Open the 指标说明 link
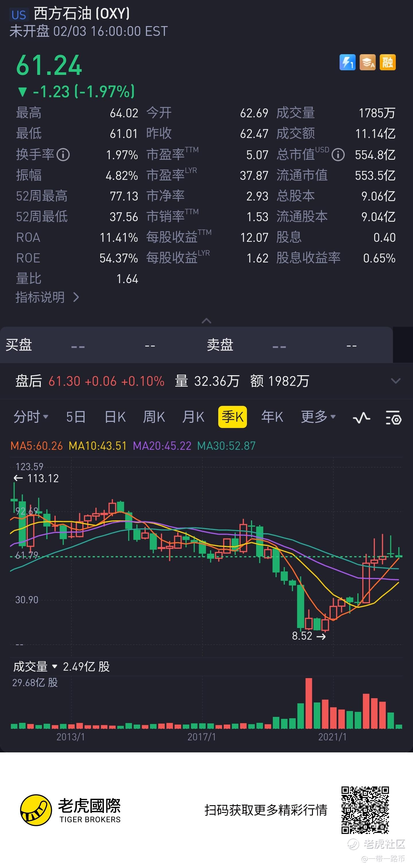 pos(48,297)
